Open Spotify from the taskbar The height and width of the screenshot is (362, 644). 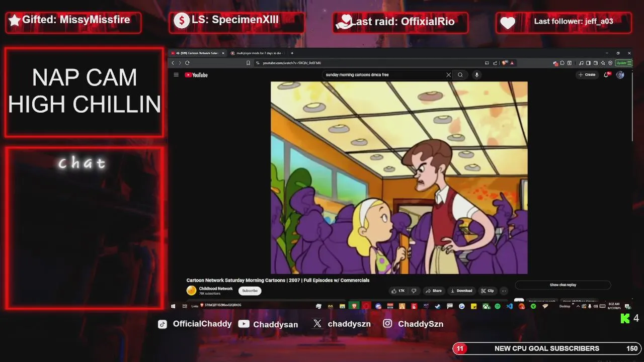click(498, 306)
